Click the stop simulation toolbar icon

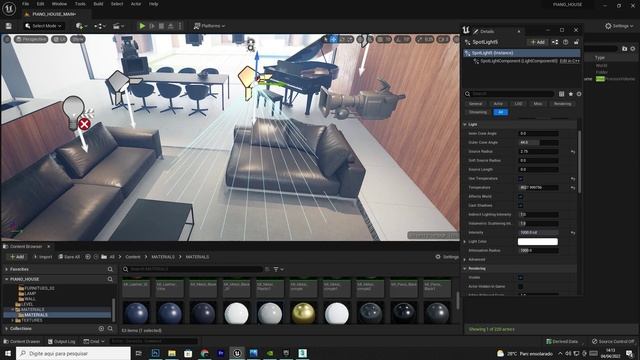pos(161,26)
